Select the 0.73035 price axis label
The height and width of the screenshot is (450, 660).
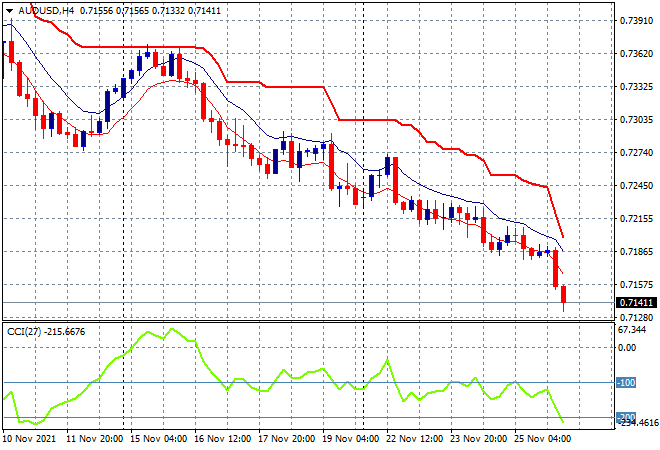637,120
